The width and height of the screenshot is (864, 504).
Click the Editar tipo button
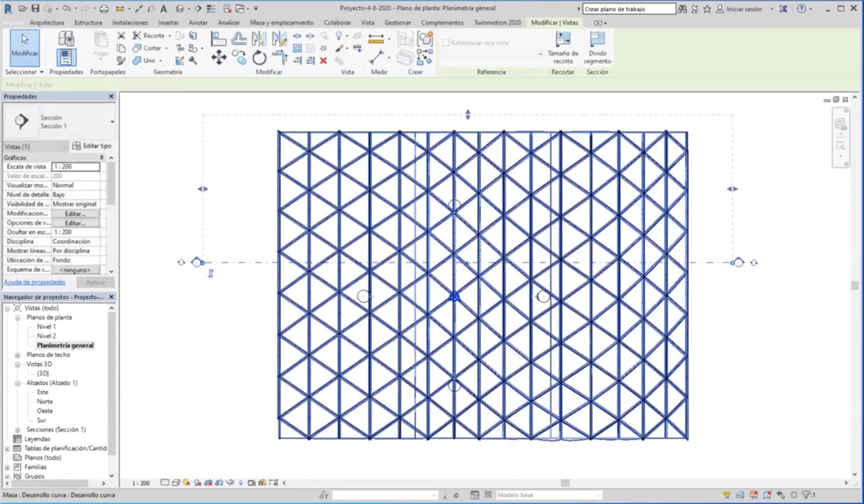pyautogui.click(x=92, y=146)
